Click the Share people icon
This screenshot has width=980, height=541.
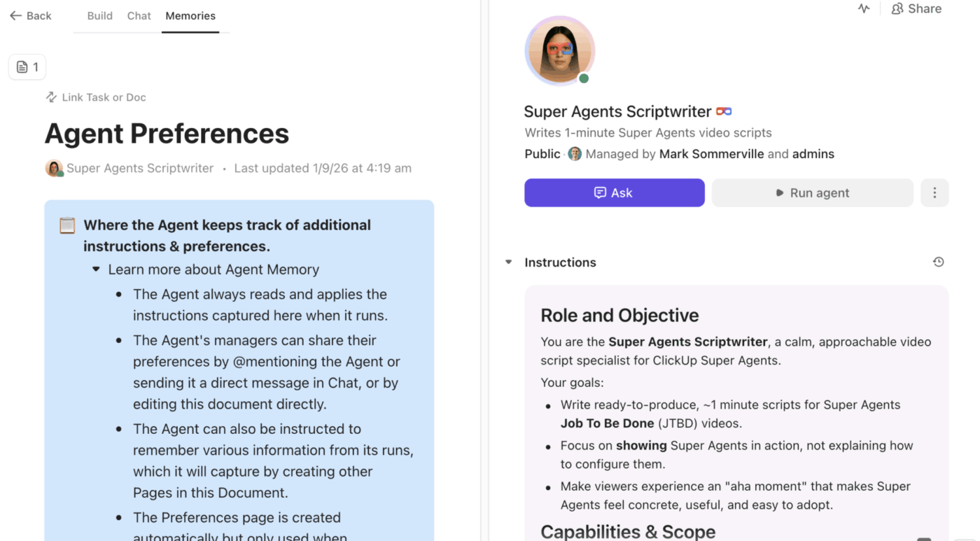pyautogui.click(x=897, y=9)
